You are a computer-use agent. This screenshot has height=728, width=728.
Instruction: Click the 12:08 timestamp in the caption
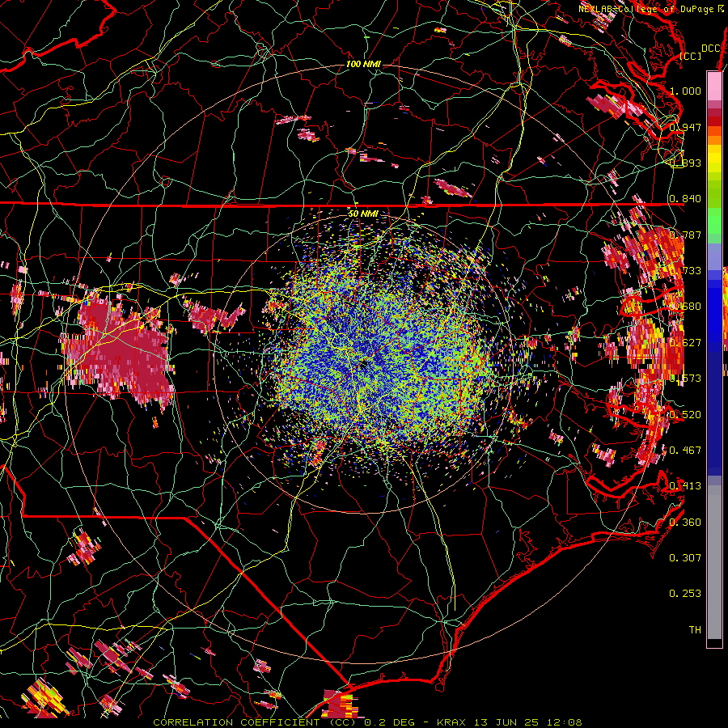coord(565,722)
